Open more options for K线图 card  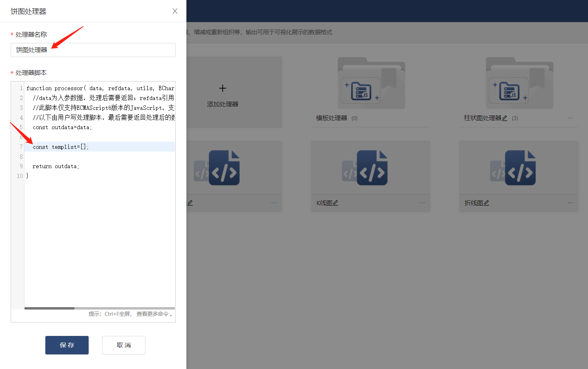tap(422, 203)
